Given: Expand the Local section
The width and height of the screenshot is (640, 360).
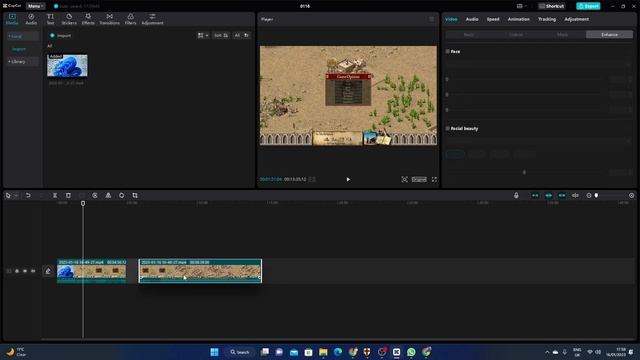Looking at the screenshot, I should coord(22,36).
